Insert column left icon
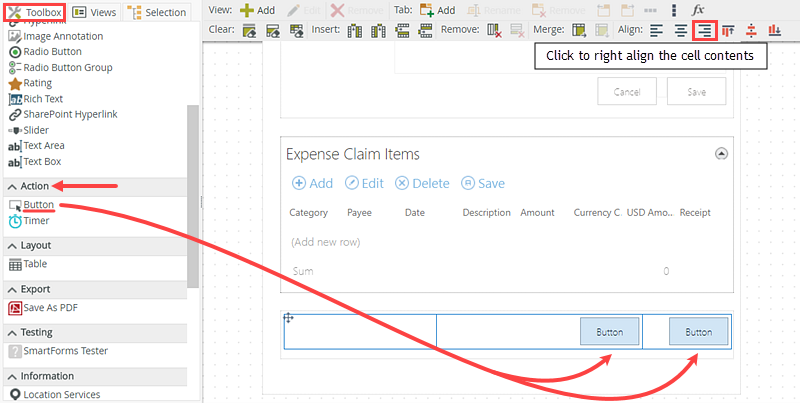Viewport: 800px width, 403px height. pyautogui.click(x=355, y=31)
